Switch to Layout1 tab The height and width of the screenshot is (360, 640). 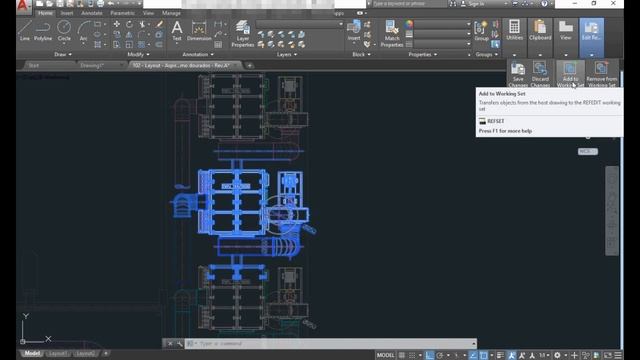click(57, 353)
